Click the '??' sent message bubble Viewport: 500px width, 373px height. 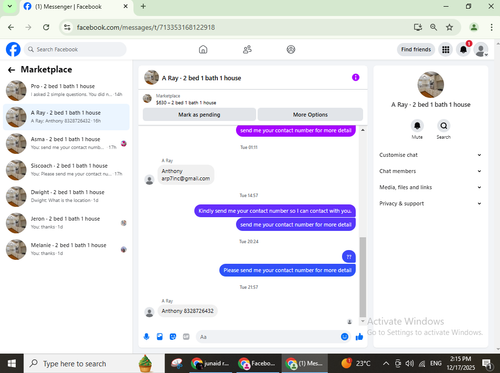click(349, 257)
